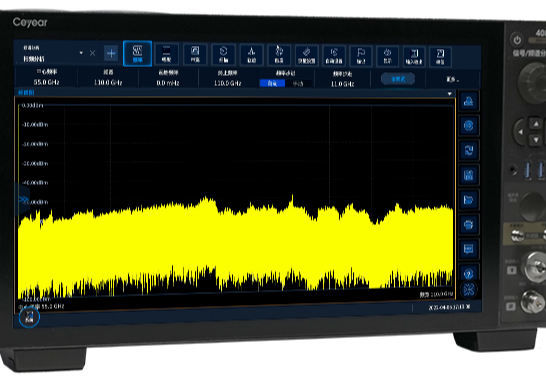
Task: Set frequency step mode to Manual
Action: pos(298,84)
